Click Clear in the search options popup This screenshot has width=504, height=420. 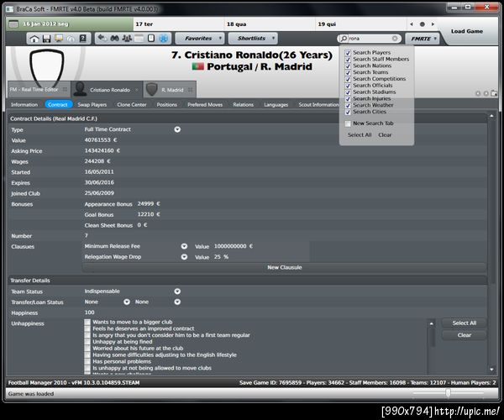[385, 135]
